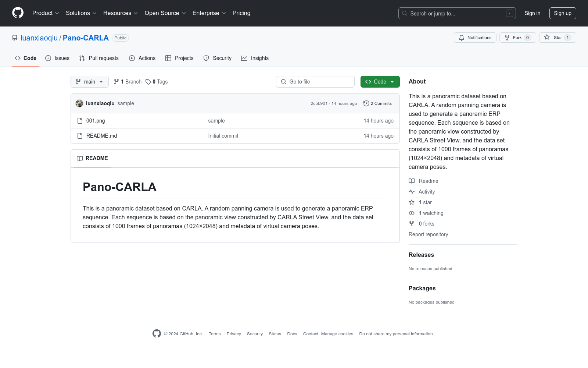This screenshot has height=368, width=588.
Task: Click the Report repository link
Action: pyautogui.click(x=428, y=234)
